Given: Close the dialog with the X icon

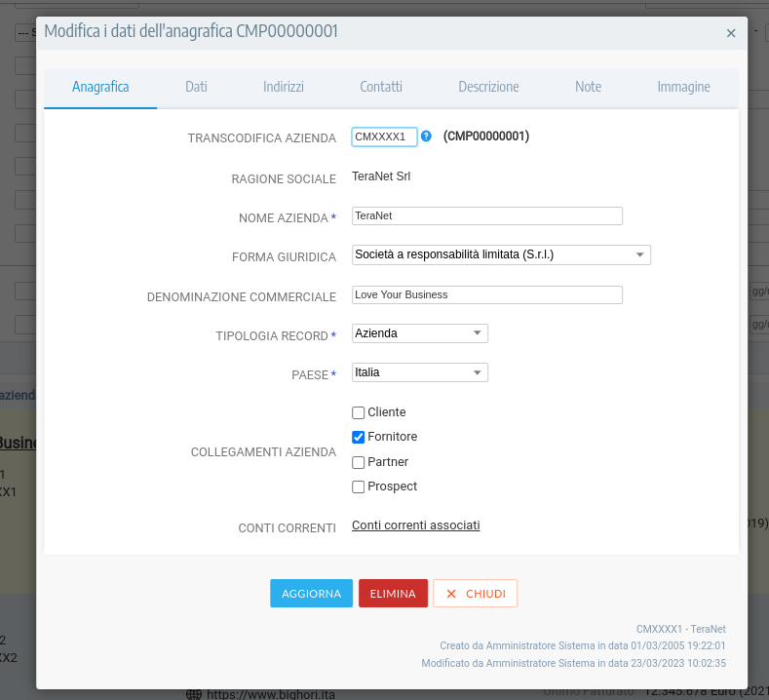Looking at the screenshot, I should click(x=731, y=33).
